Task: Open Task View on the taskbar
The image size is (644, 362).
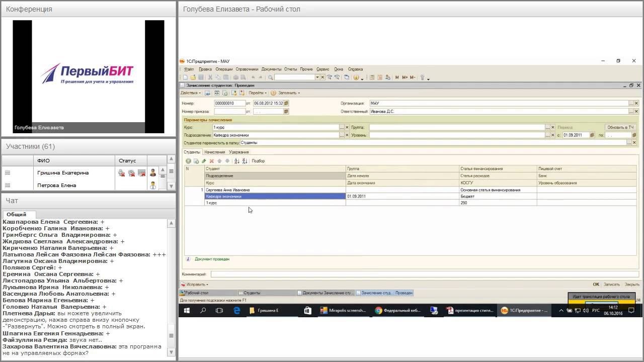Action: (x=219, y=311)
